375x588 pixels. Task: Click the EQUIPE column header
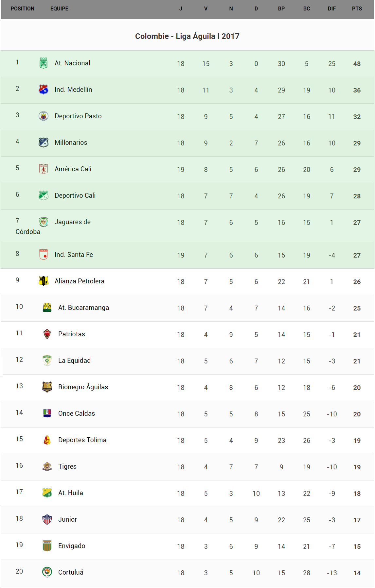pos(59,9)
